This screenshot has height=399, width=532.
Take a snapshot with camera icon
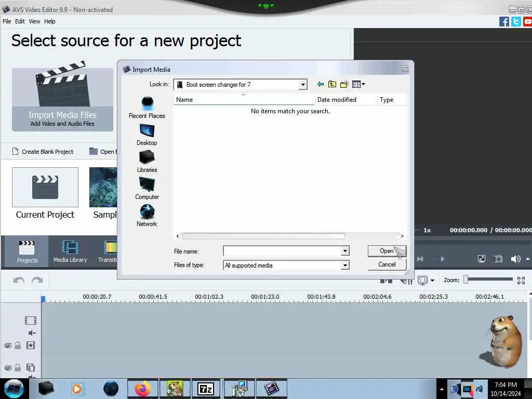(x=498, y=259)
